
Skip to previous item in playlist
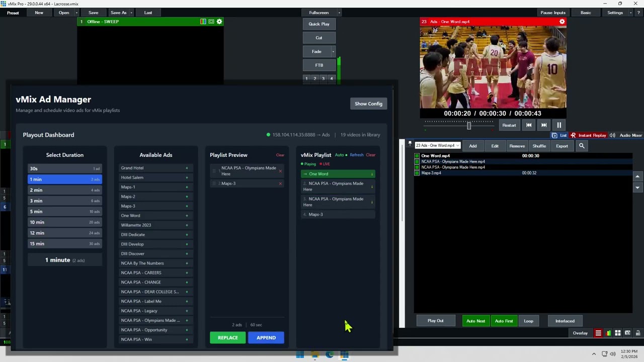pos(529,125)
